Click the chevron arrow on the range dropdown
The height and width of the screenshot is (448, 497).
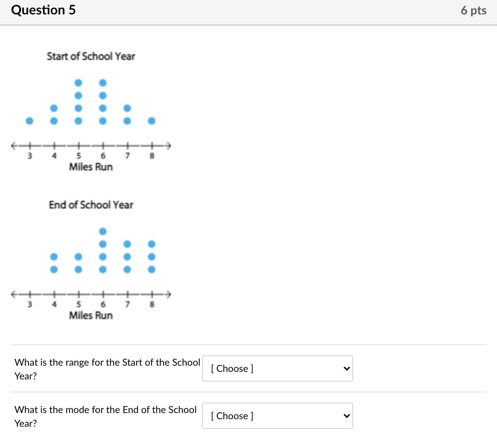tap(347, 368)
